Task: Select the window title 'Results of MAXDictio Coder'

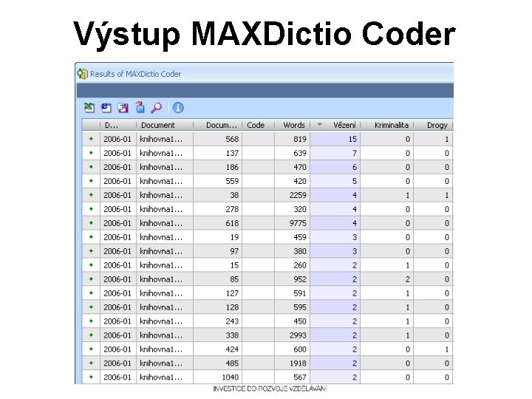Action: click(x=135, y=74)
